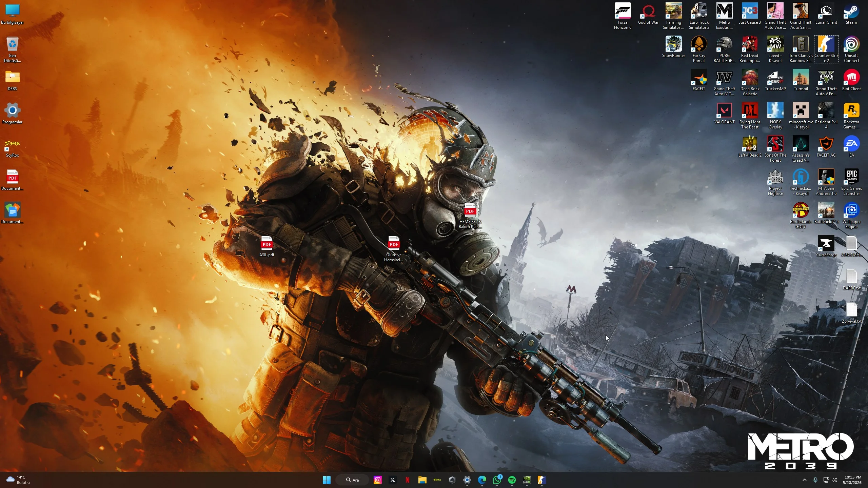Select the FACEIT AC desktop icon
Viewport: 868px width, 488px height.
[826, 146]
